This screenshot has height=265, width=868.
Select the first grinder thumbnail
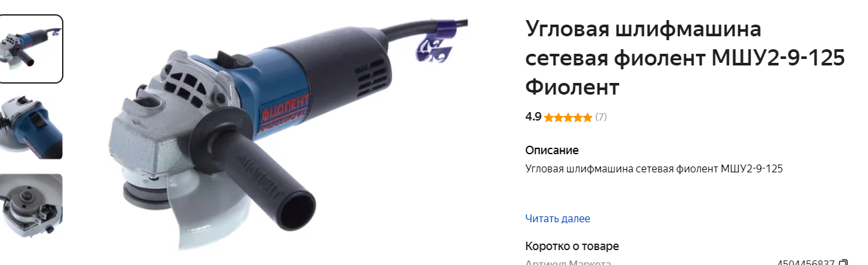(x=30, y=49)
